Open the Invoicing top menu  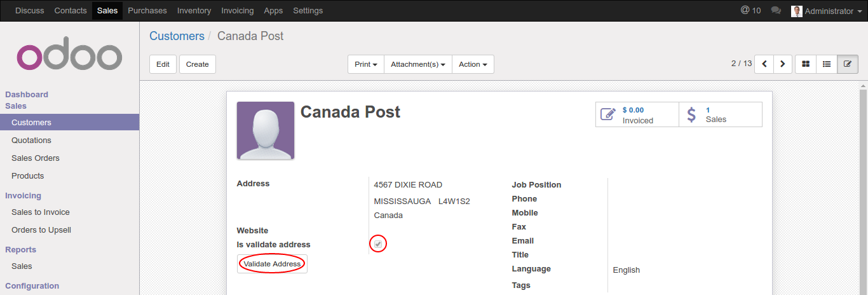(238, 11)
